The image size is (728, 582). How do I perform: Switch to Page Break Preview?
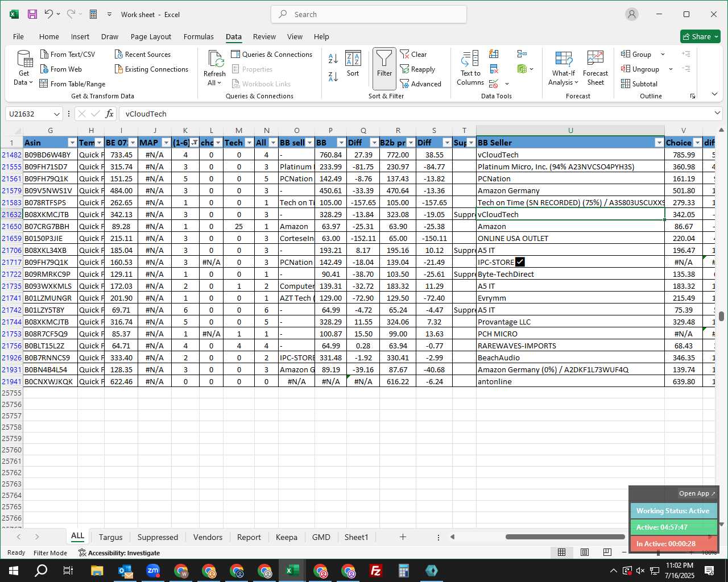(607, 552)
